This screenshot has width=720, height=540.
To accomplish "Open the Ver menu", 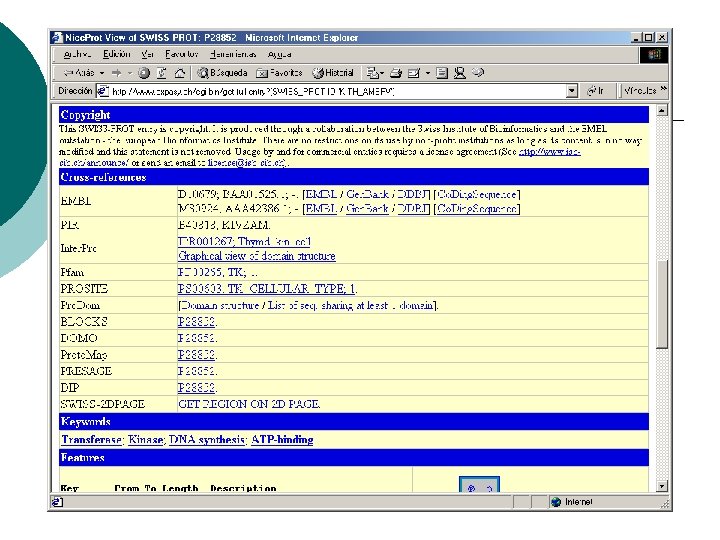I will click(147, 54).
